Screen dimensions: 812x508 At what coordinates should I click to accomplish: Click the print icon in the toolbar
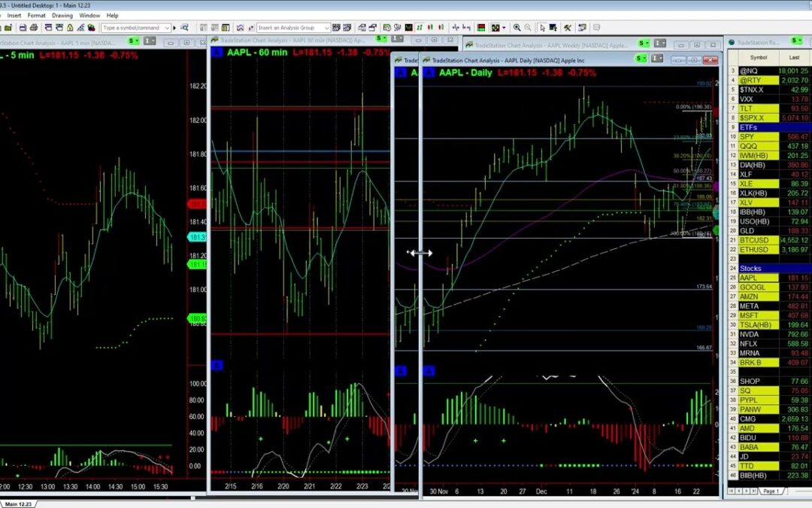click(34, 28)
